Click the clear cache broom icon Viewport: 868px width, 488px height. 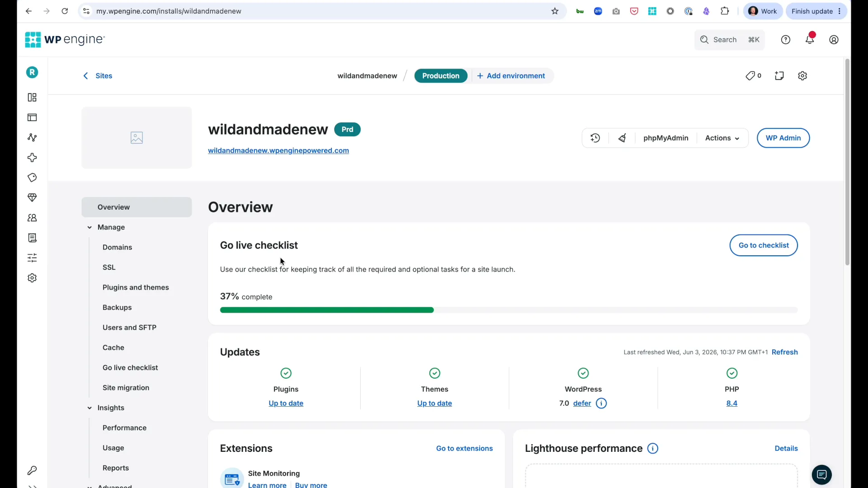[623, 138]
